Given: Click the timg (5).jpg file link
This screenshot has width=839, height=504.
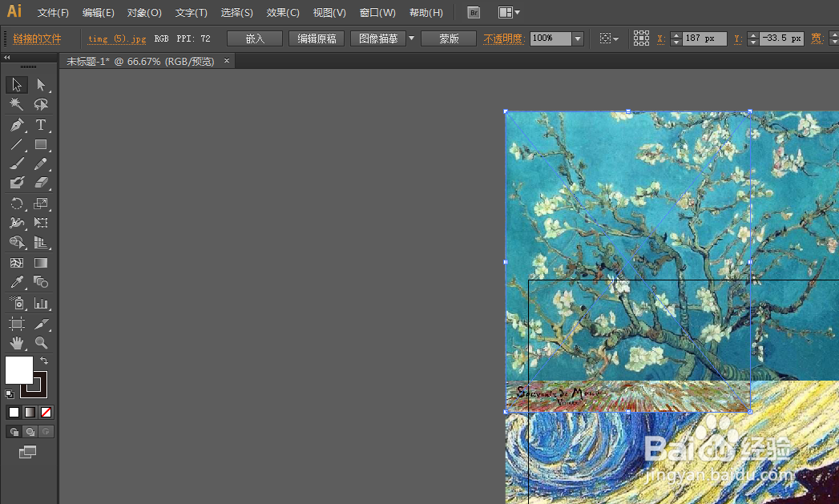Looking at the screenshot, I should [x=117, y=38].
